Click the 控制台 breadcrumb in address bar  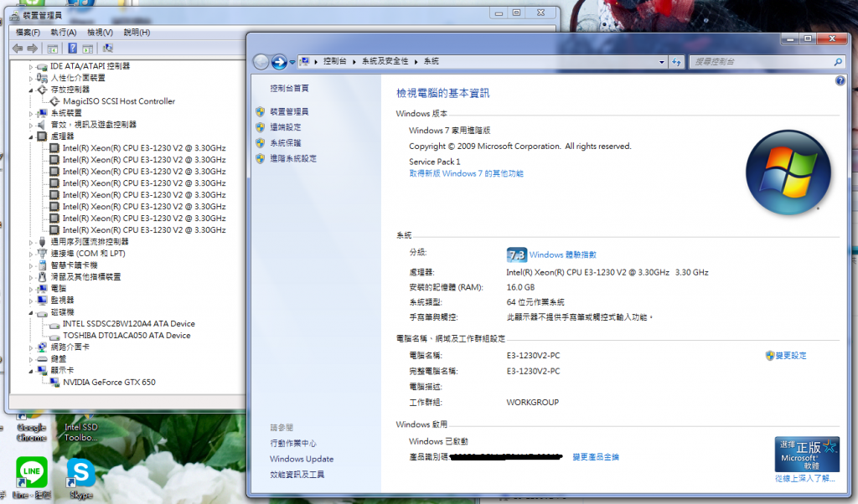click(x=335, y=61)
